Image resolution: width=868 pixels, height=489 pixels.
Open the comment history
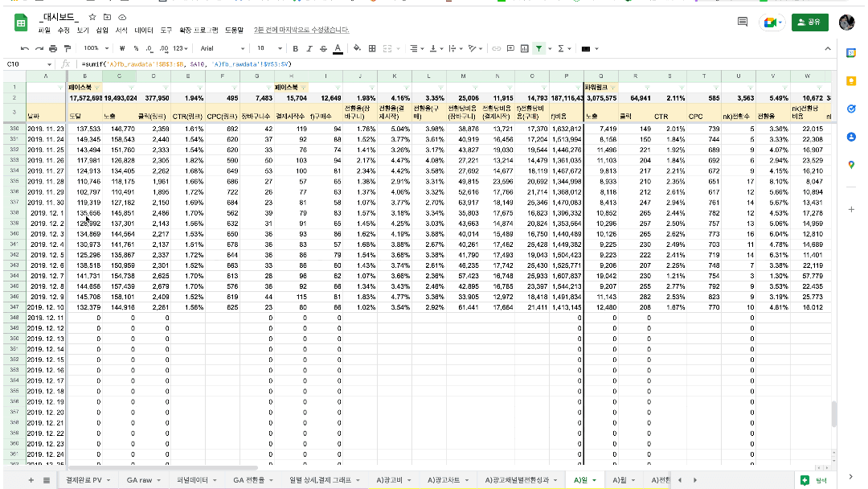(x=743, y=22)
